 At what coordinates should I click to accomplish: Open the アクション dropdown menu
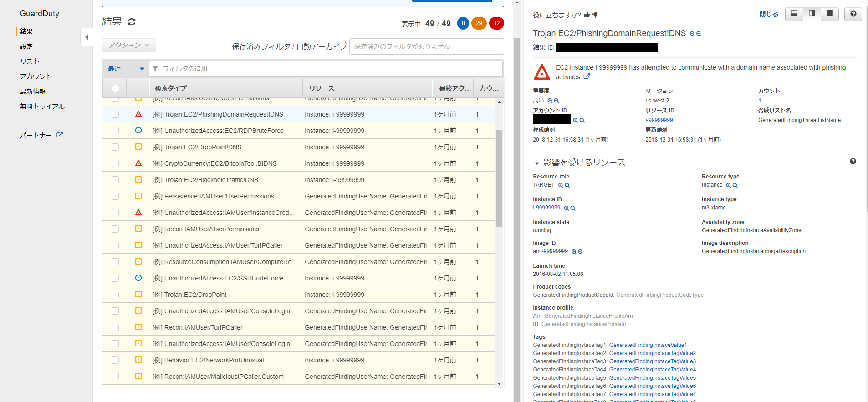pos(129,45)
